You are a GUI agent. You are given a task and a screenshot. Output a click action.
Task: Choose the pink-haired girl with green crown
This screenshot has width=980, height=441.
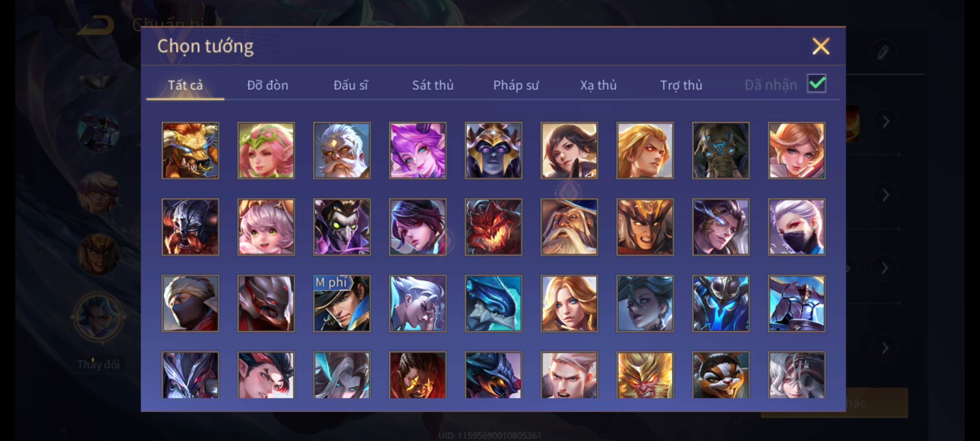click(266, 150)
